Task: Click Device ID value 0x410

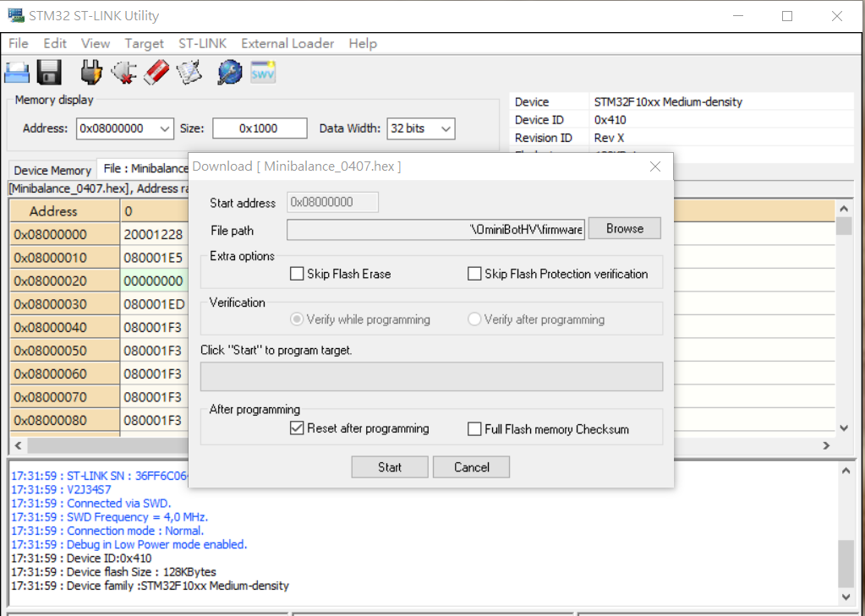Action: (x=610, y=120)
